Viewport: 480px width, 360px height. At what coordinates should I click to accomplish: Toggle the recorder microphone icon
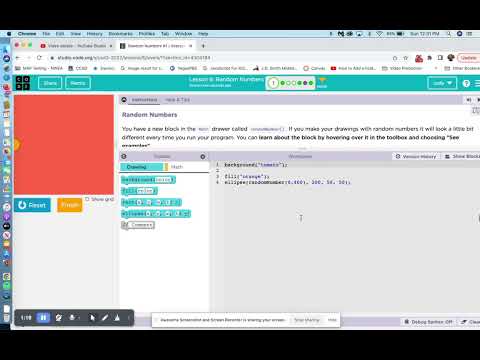tap(72, 318)
